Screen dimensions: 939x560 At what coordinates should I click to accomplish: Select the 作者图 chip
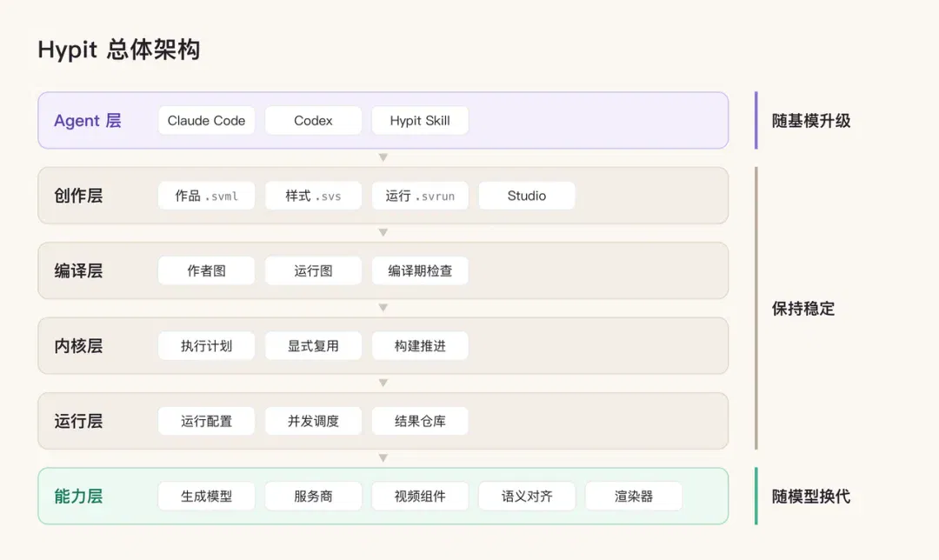(206, 270)
